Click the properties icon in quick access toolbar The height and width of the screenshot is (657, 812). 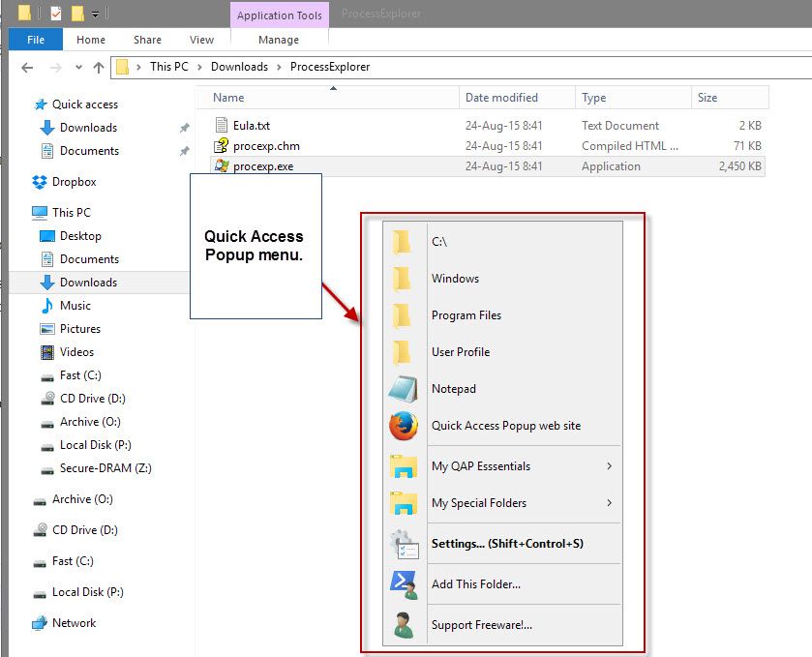coord(56,13)
